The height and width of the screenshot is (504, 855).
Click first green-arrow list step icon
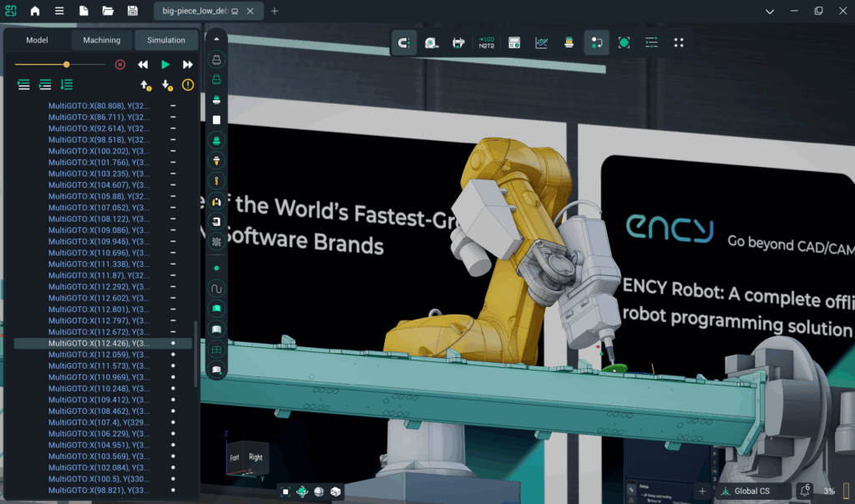(x=23, y=84)
